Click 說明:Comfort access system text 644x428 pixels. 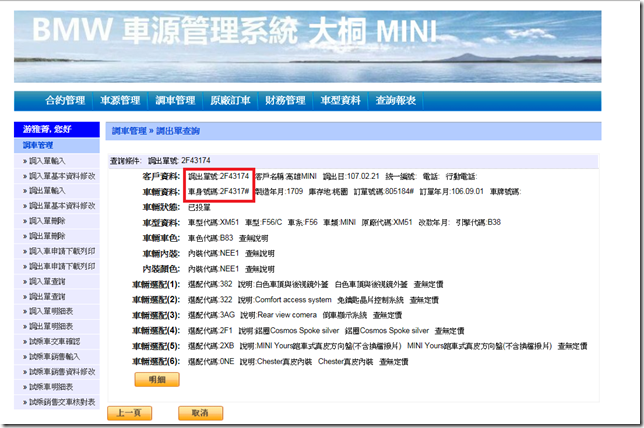coord(285,300)
